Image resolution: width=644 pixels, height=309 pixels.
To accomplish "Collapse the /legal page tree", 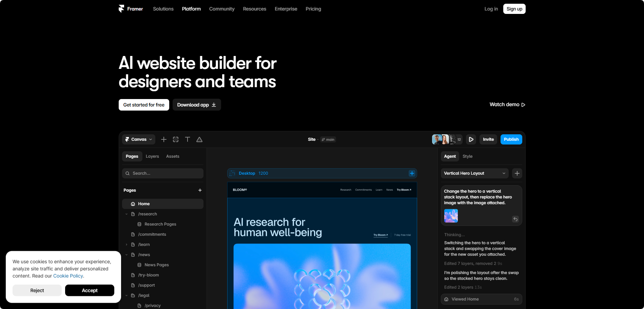I will pos(126,295).
